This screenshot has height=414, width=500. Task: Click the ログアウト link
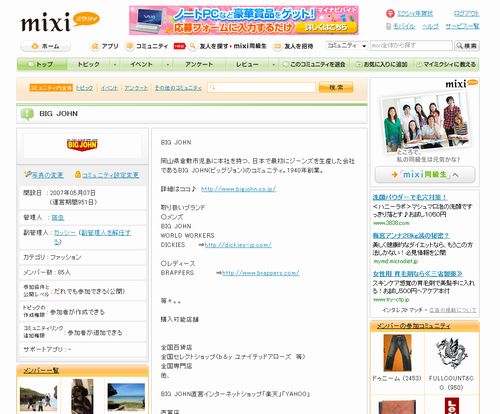[x=466, y=14]
